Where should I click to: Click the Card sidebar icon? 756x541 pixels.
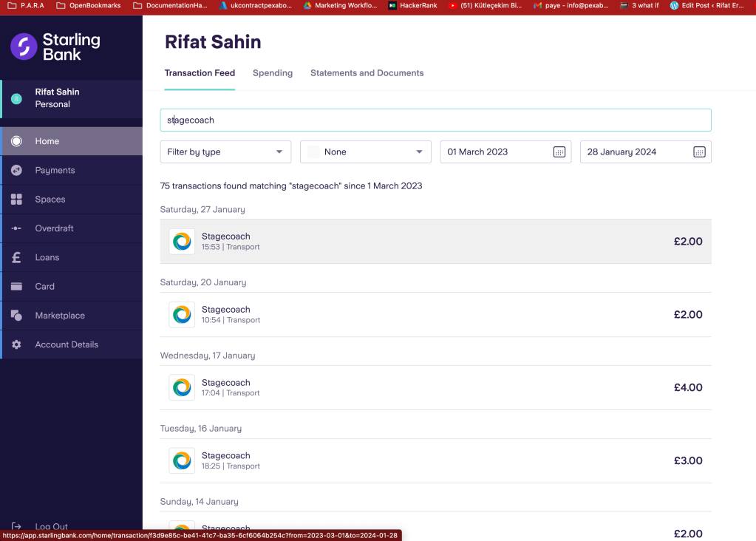[16, 287]
